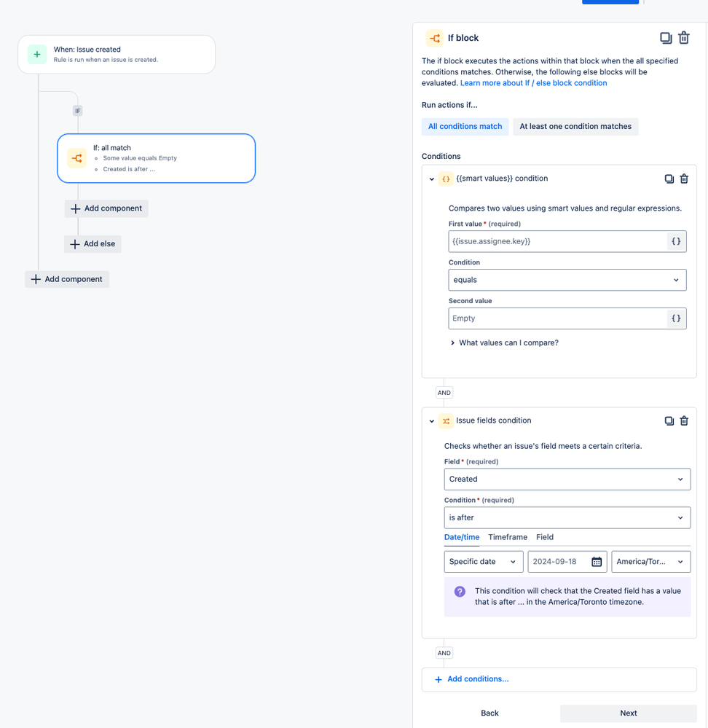Image resolution: width=708 pixels, height=728 pixels.
Task: Open the "equals" condition dropdown
Action: pos(567,280)
